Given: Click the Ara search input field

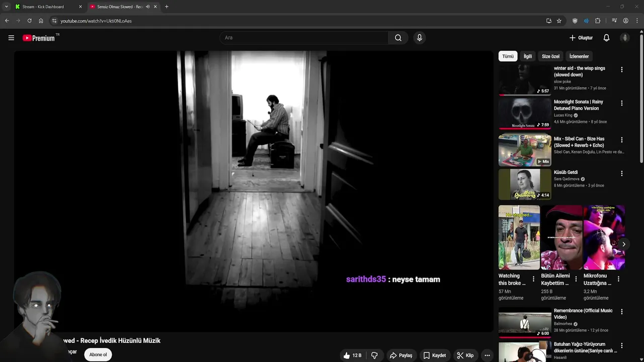Looking at the screenshot, I should point(304,38).
